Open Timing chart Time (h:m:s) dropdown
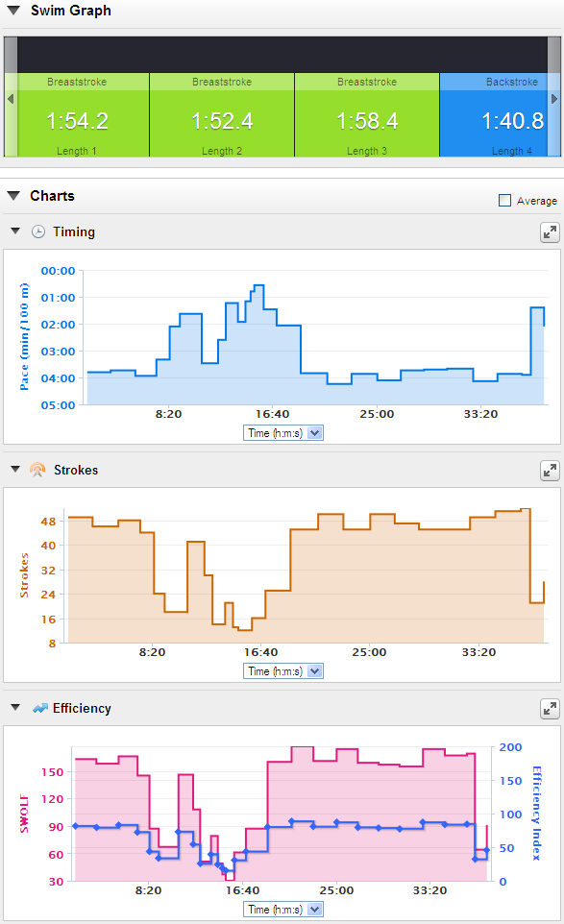564x924 pixels. pyautogui.click(x=283, y=433)
